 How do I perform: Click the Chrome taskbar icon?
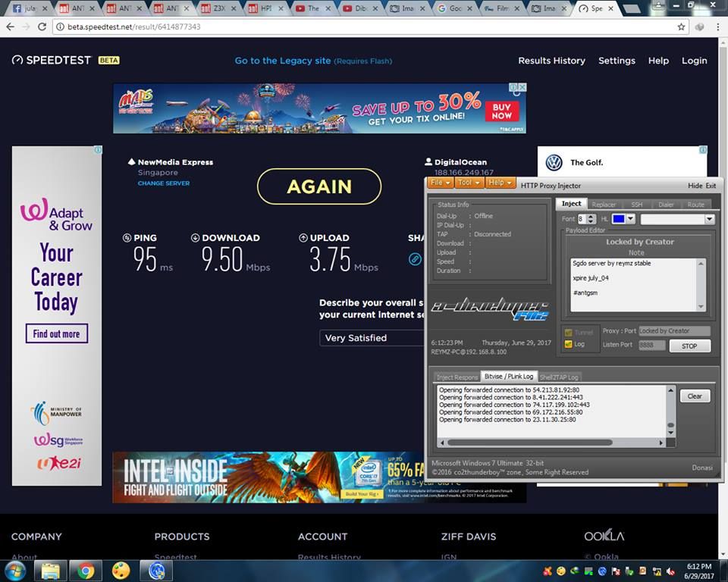(x=86, y=571)
